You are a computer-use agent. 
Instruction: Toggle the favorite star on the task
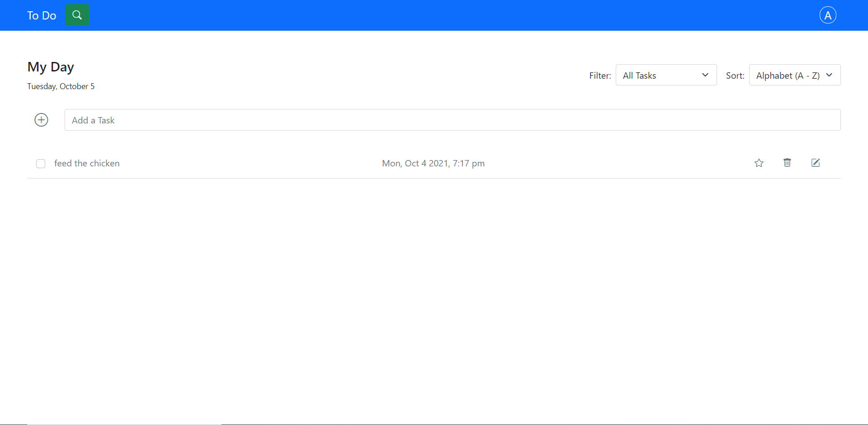[759, 163]
